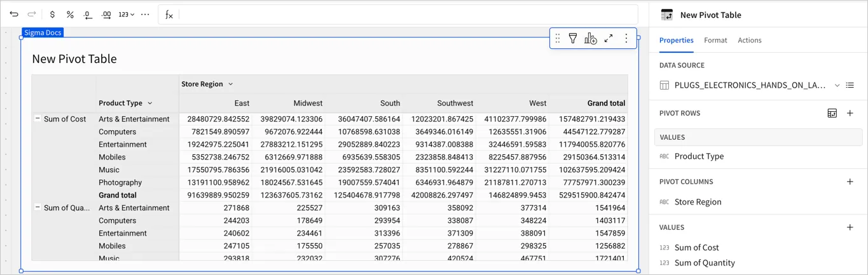Switch to the Format tab
Image resolution: width=868 pixels, height=275 pixels.
point(715,40)
